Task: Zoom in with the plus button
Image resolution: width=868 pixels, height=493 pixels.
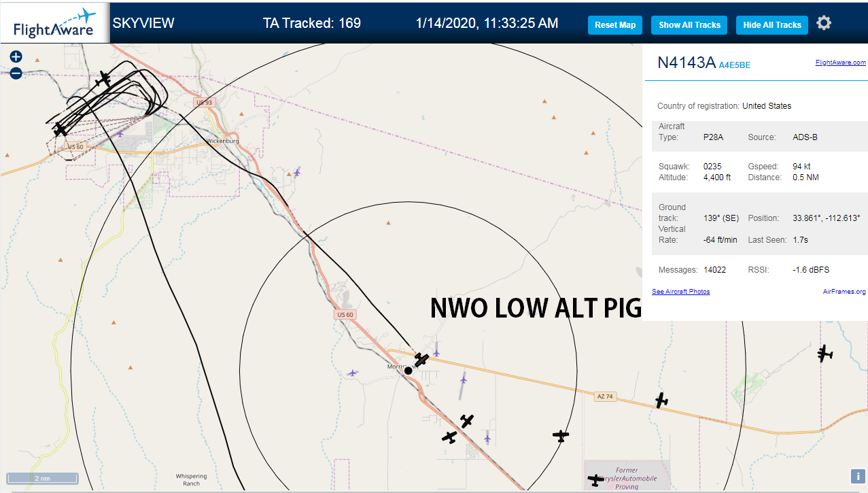Action: [16, 57]
